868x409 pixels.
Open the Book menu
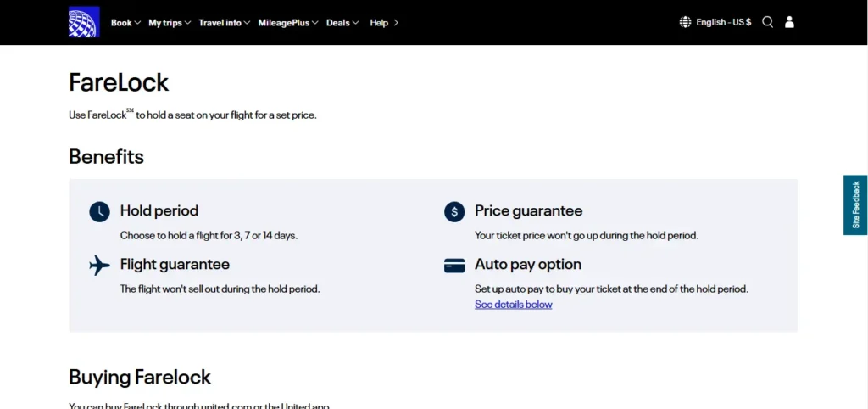pos(121,23)
